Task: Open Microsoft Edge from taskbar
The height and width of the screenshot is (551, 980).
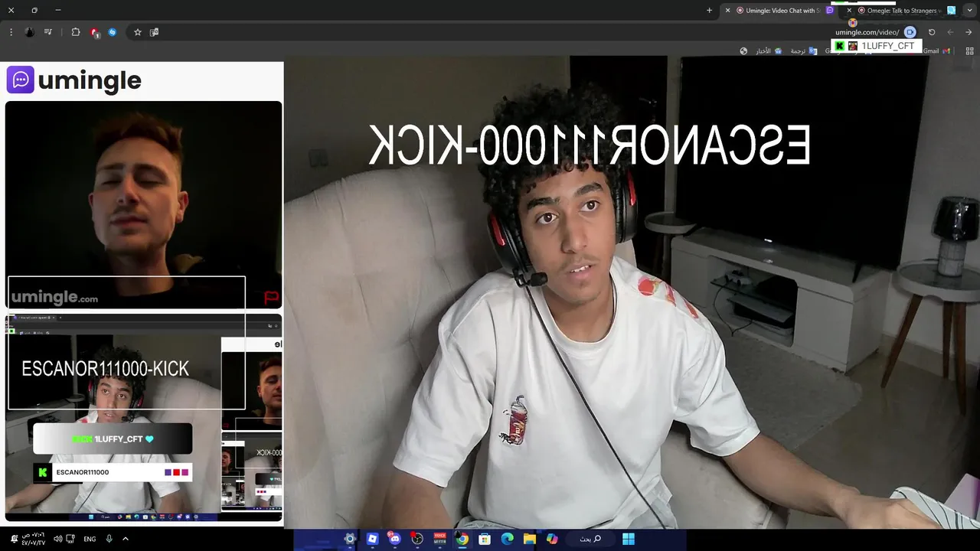Action: click(507, 539)
